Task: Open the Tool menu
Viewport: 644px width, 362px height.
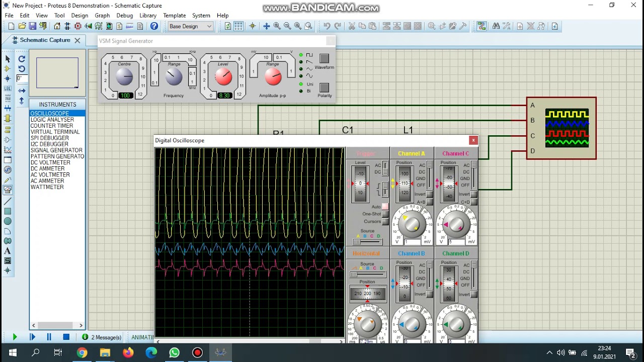Action: coord(59,16)
